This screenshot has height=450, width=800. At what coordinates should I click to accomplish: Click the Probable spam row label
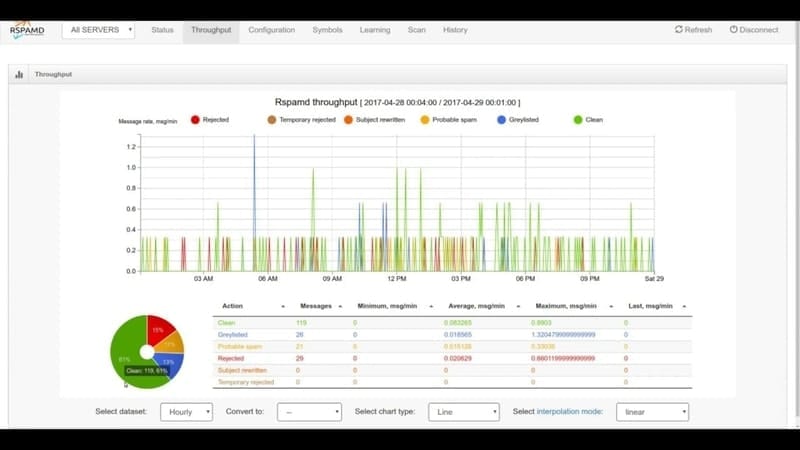[240, 346]
